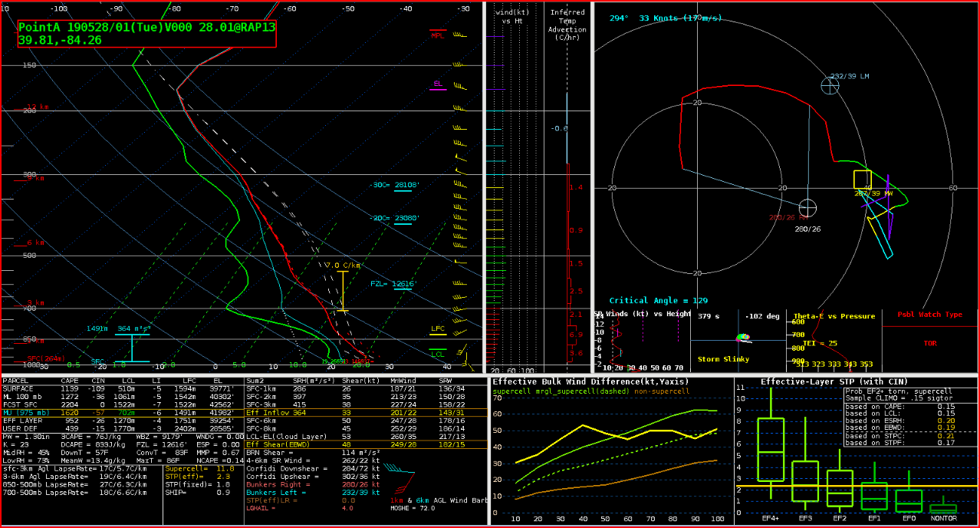Click the red TOR watch type label
980x528 pixels.
tap(929, 343)
